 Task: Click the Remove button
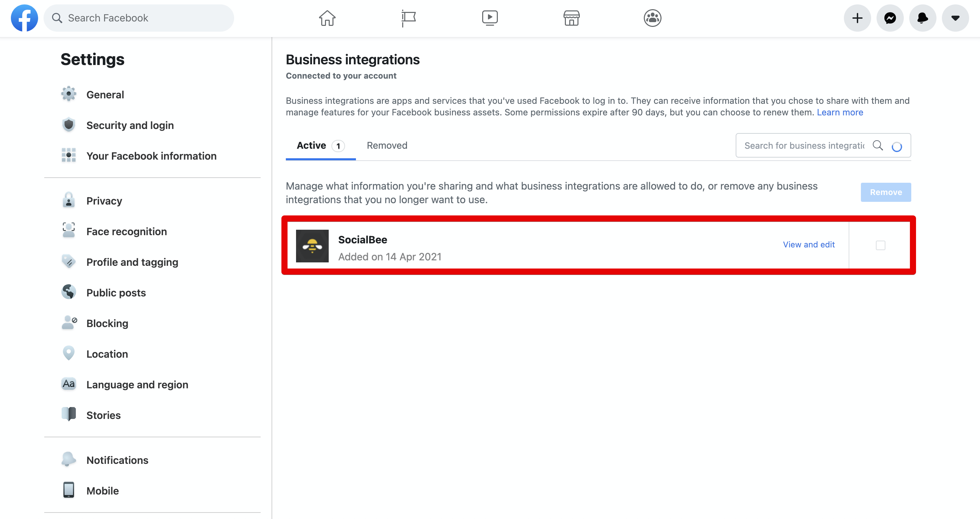886,192
